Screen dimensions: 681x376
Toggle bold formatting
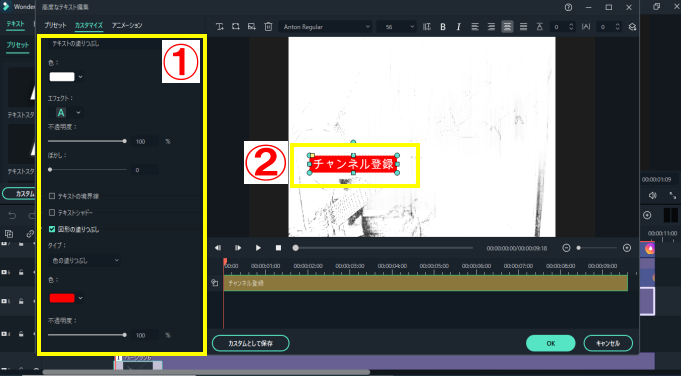coord(443,27)
